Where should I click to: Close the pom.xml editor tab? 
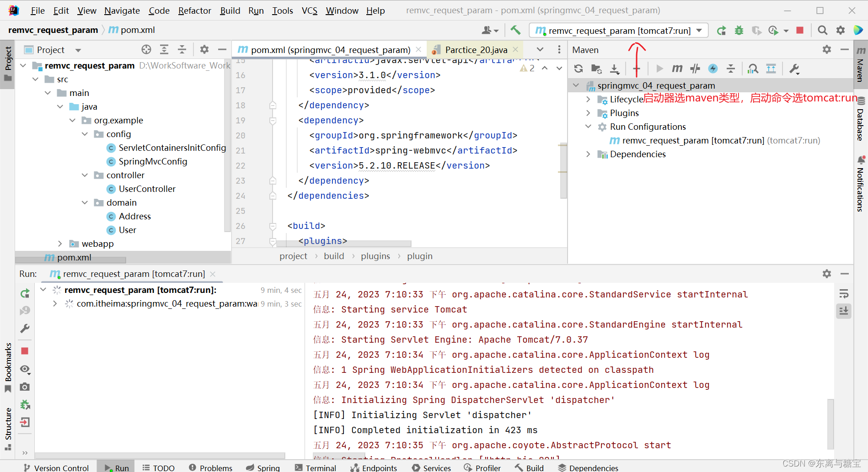click(418, 49)
